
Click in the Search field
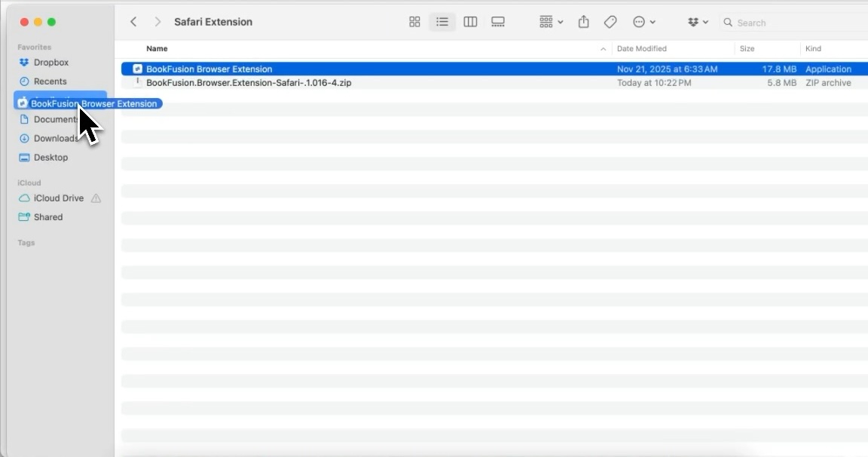point(791,23)
